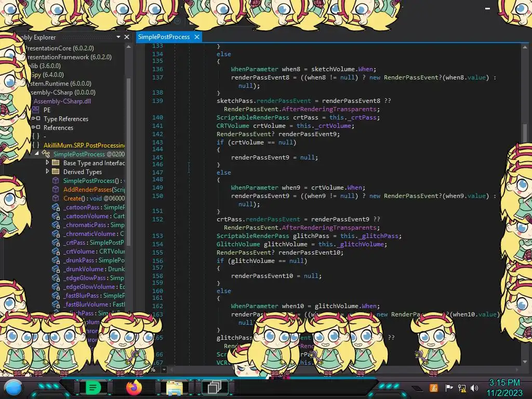This screenshot has width=532, height=399.
Task: Click code editor vertical scrollbar thumb
Action: (x=525, y=133)
